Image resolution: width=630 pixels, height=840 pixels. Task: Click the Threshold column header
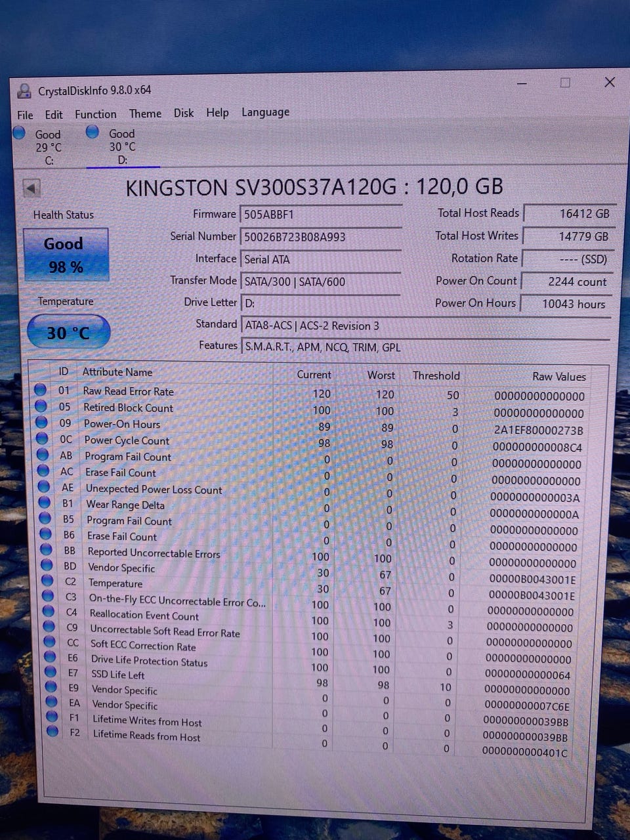pos(436,376)
